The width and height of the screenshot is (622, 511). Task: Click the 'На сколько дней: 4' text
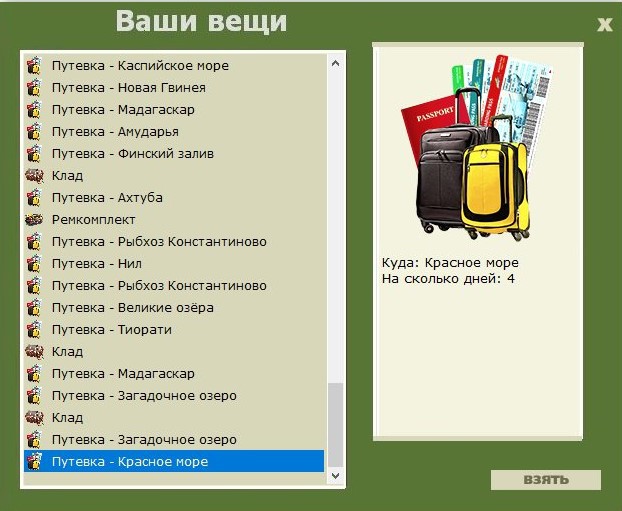pyautogui.click(x=448, y=279)
